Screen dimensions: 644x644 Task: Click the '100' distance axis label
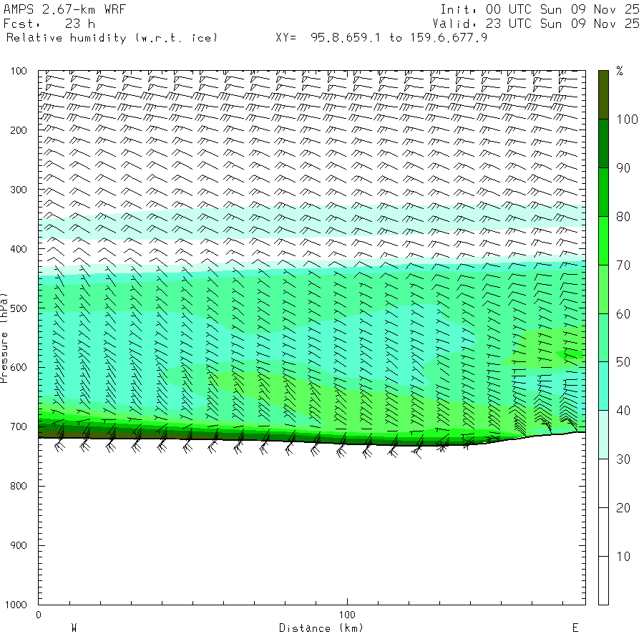point(347,615)
